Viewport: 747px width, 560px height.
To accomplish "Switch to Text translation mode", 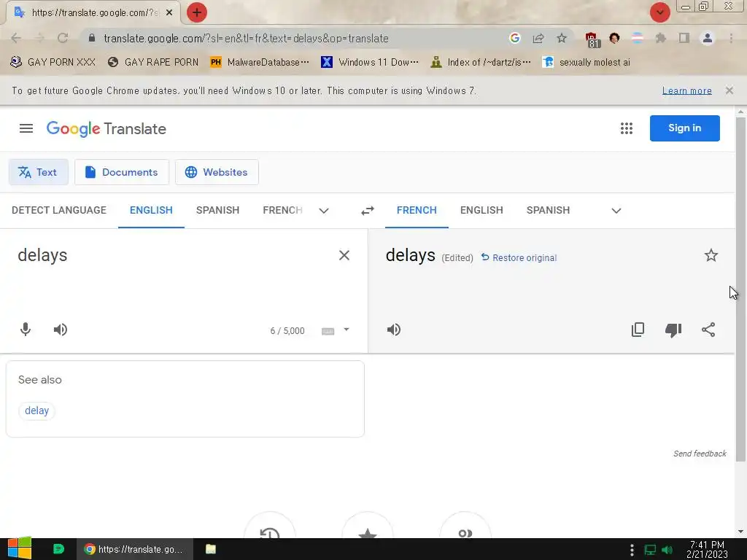I will [x=38, y=172].
